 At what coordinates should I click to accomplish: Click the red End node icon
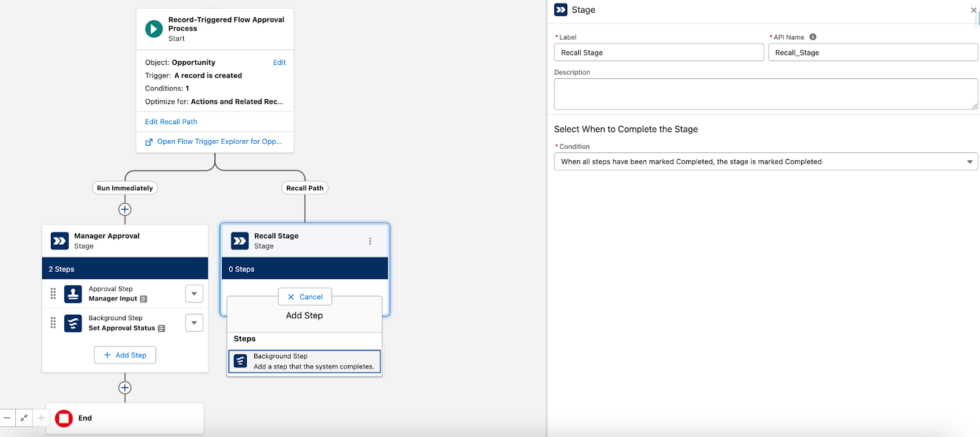point(64,419)
